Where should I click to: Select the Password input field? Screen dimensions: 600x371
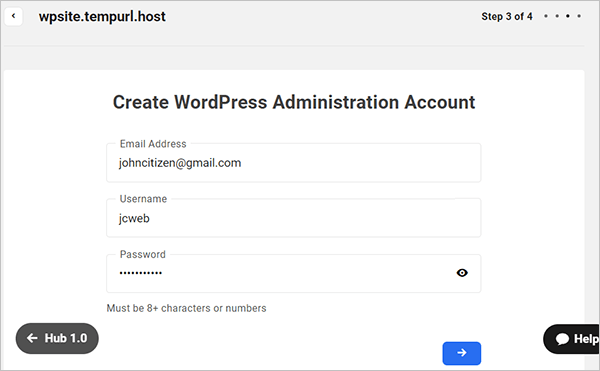pos(293,273)
